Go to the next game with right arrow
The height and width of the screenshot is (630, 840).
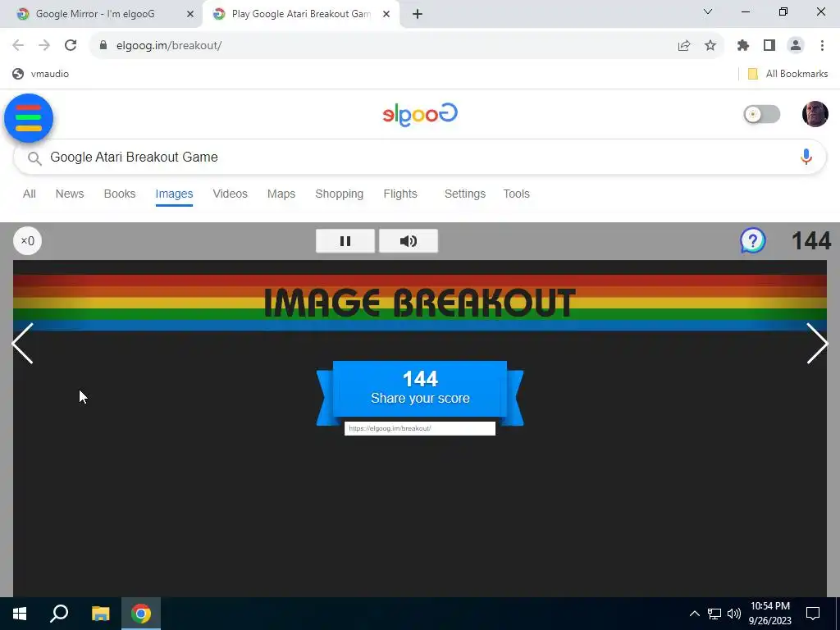818,344
